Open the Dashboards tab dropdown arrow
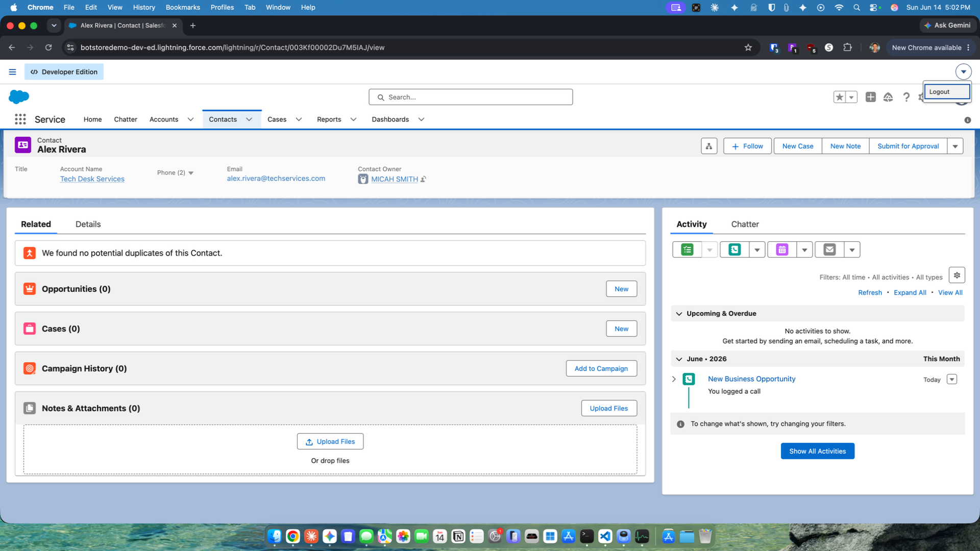 pos(421,119)
